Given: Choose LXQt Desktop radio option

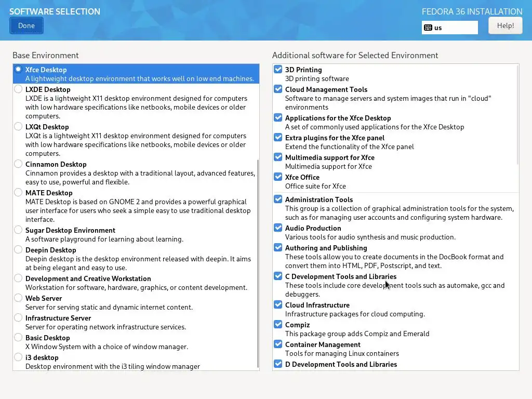Looking at the screenshot, I should [18, 126].
